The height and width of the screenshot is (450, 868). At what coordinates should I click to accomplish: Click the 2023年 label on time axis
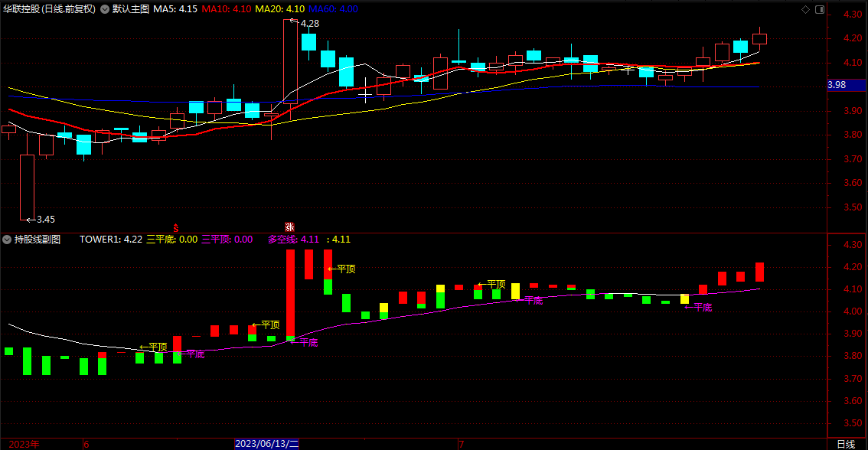click(x=24, y=445)
